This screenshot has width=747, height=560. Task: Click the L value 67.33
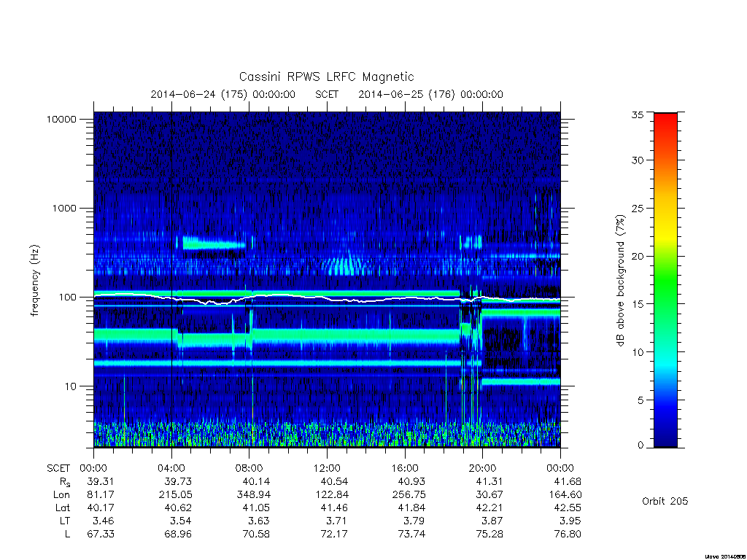(x=101, y=534)
